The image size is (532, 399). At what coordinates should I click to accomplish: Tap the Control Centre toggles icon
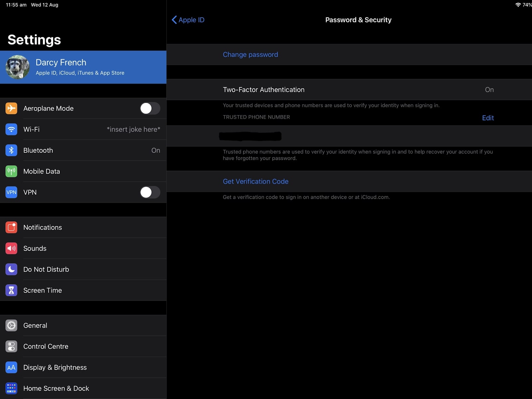[x=11, y=346]
